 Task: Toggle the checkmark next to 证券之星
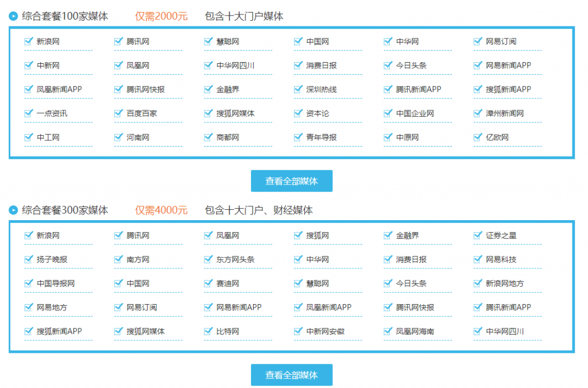(x=478, y=235)
